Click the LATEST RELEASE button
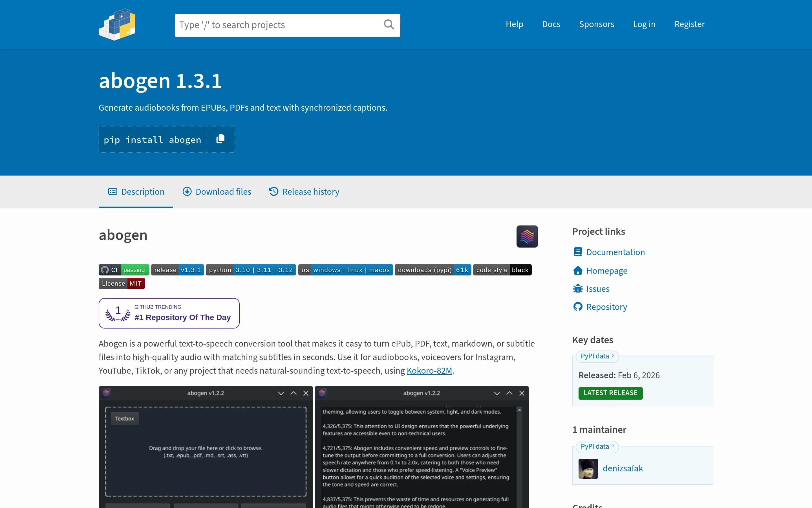Image resolution: width=812 pixels, height=508 pixels. 610,393
